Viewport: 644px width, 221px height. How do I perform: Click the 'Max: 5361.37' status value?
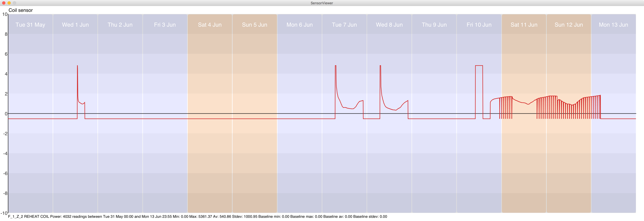point(200,217)
